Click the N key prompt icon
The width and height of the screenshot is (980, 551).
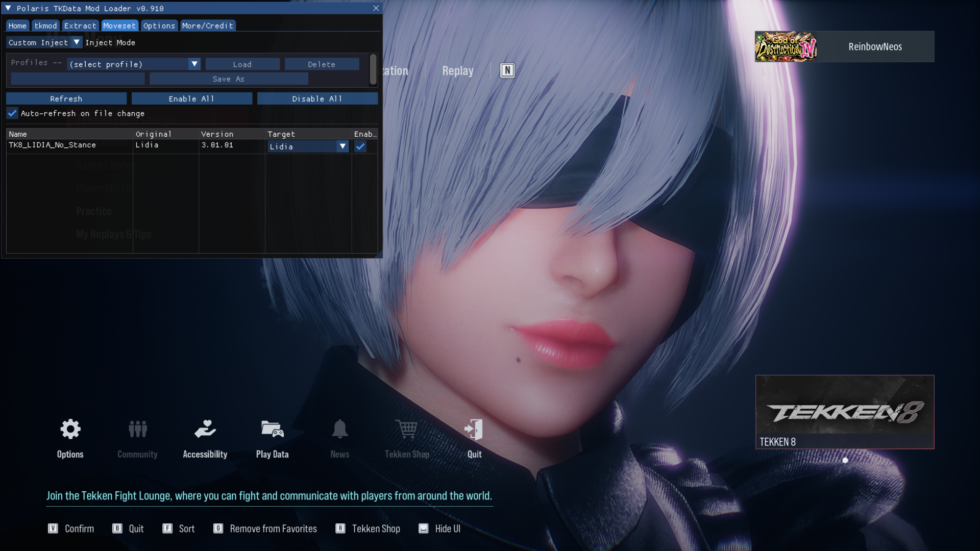[507, 70]
